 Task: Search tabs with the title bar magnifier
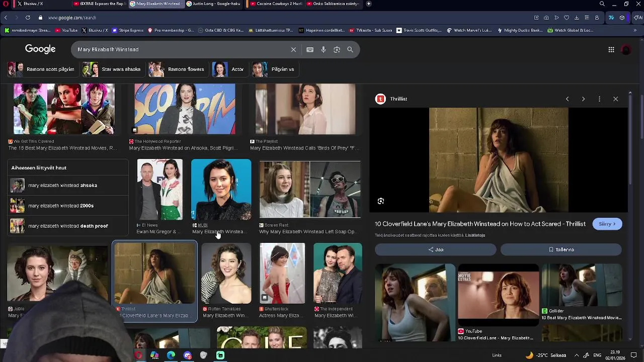pyautogui.click(x=602, y=4)
